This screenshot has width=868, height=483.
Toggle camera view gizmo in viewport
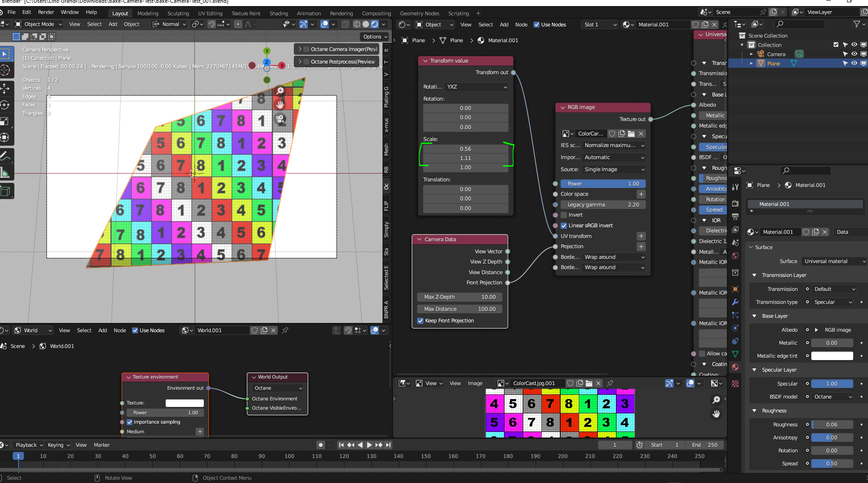[280, 119]
